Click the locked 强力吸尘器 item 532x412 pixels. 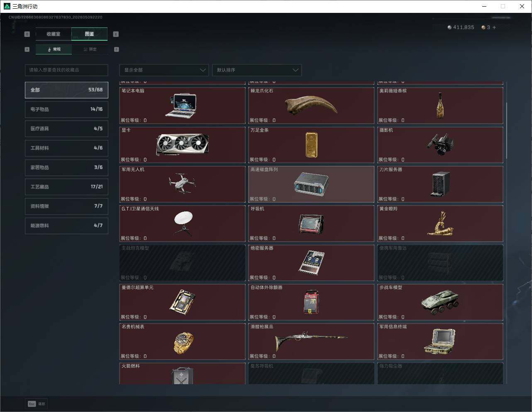coord(440,373)
